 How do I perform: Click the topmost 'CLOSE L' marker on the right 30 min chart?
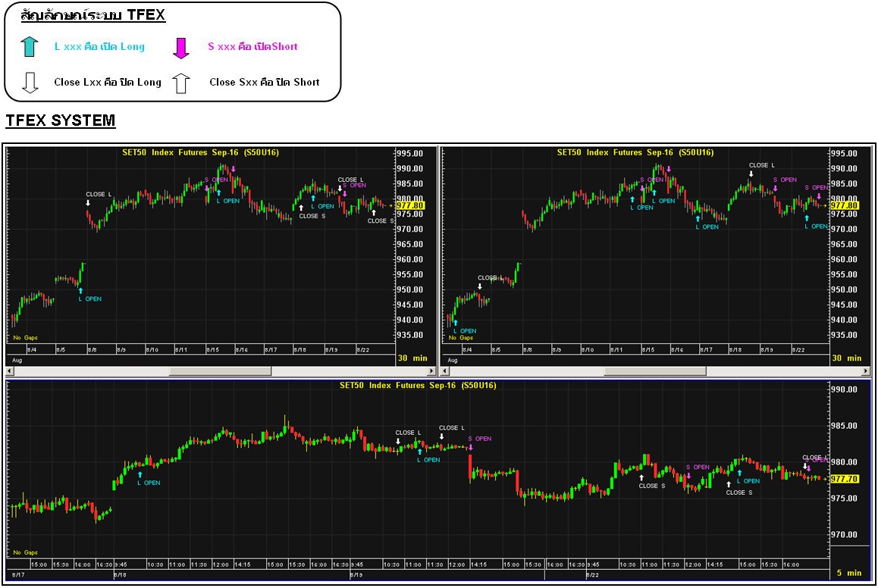click(761, 166)
